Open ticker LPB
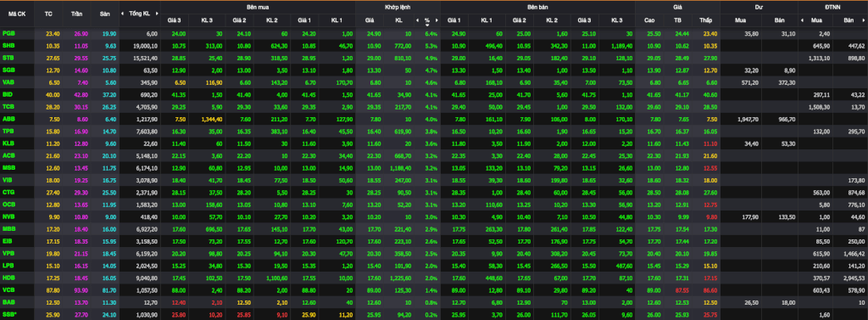 point(8,265)
